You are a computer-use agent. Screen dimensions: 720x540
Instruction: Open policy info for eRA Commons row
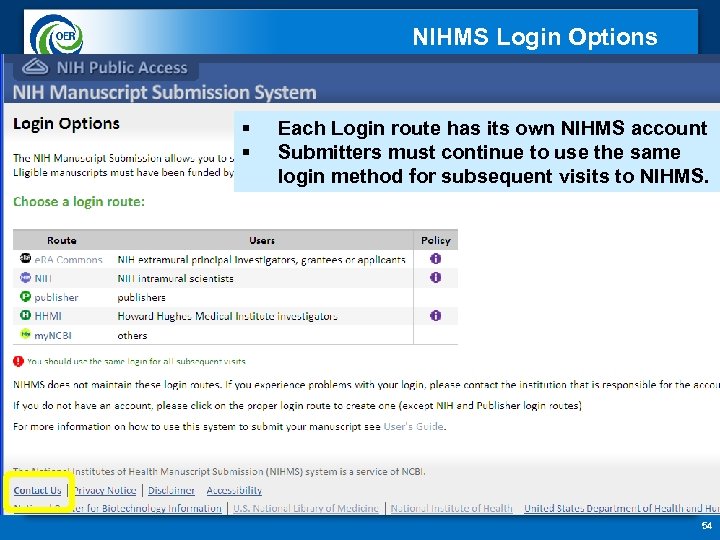coord(435,259)
